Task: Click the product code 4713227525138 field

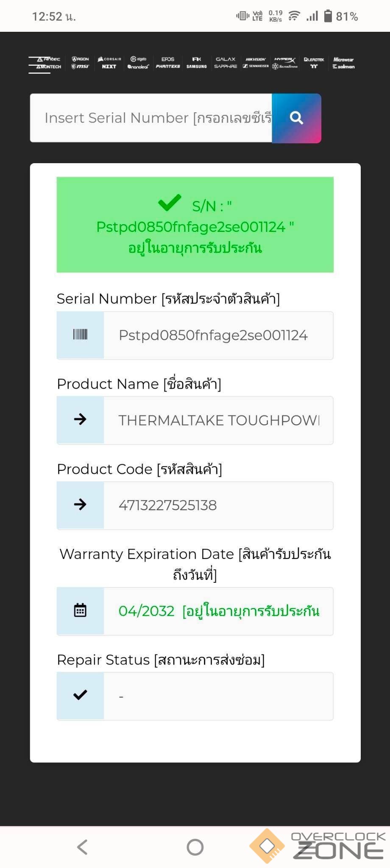Action: tap(218, 505)
